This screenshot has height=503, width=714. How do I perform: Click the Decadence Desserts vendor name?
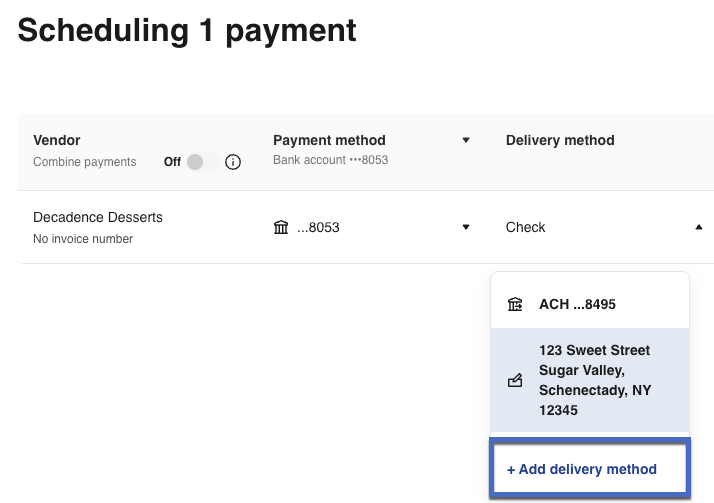(x=98, y=217)
